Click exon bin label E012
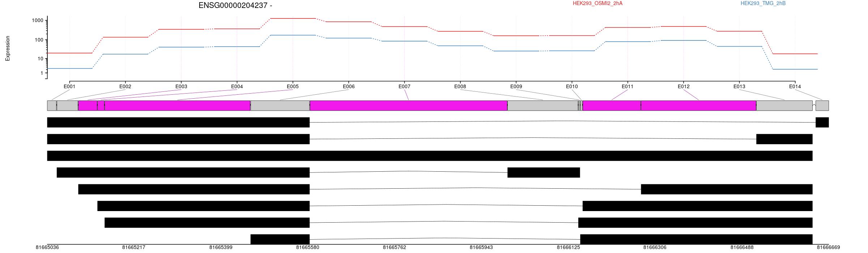 point(684,86)
